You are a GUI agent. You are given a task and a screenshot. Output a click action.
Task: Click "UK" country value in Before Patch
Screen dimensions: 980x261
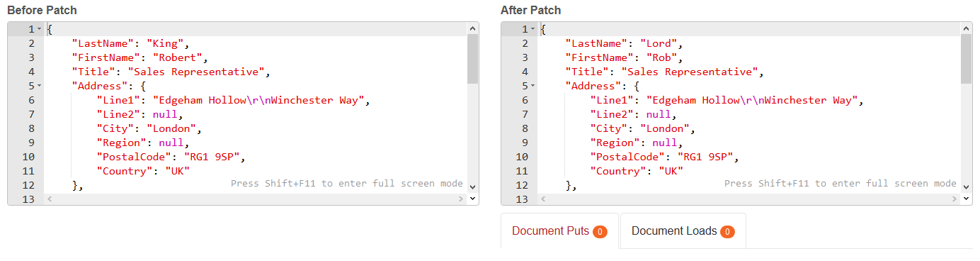(x=178, y=171)
